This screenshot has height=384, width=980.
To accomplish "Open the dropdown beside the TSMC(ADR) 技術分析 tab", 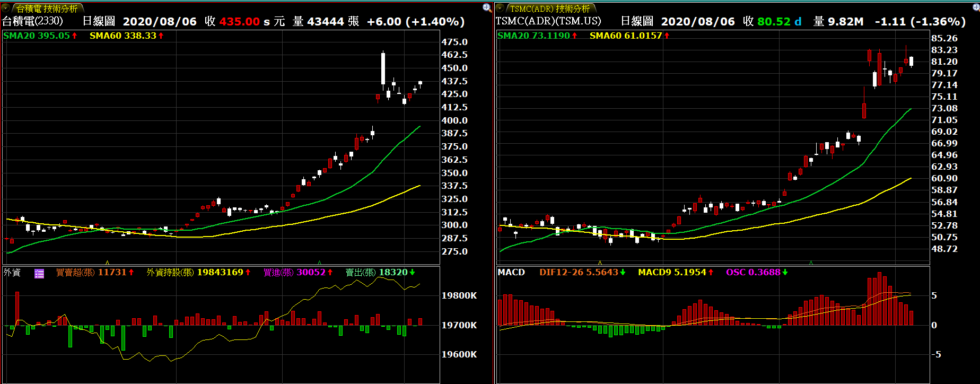I will point(500,8).
